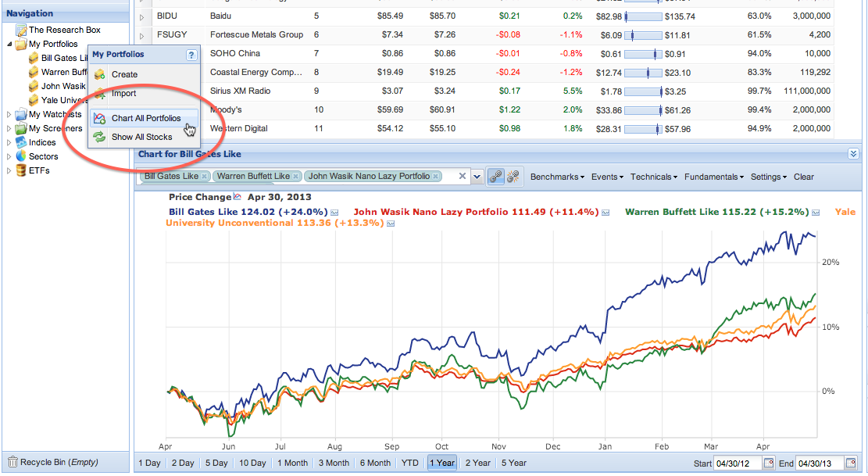Click the mini chart icon after the Bill Gates Like legend
The width and height of the screenshot is (868, 476).
tap(334, 213)
